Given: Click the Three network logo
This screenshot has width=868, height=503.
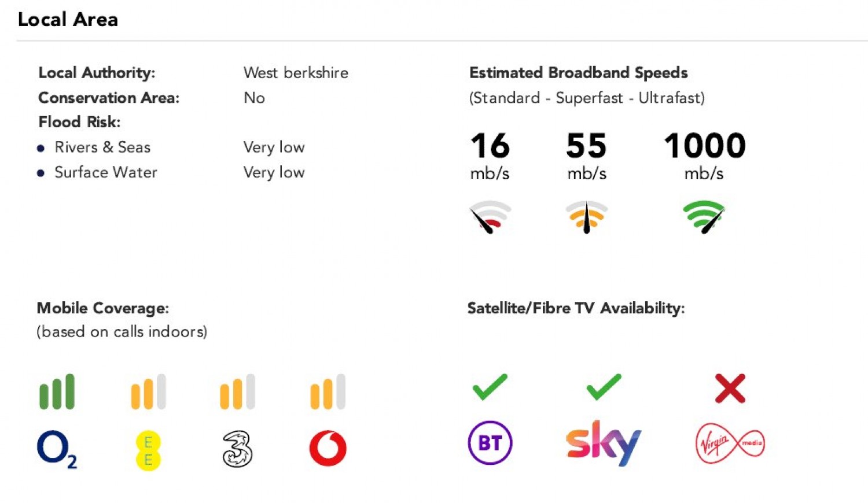Looking at the screenshot, I should pos(237,449).
